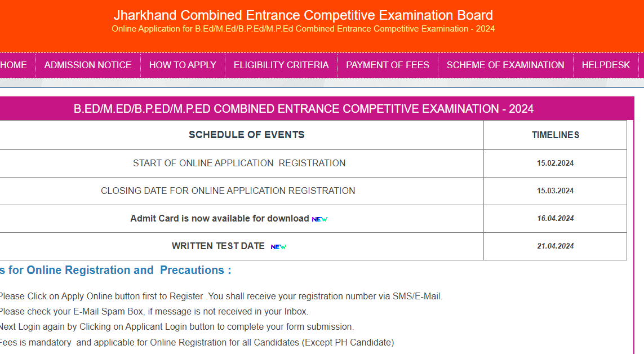Click the NEW badge beside Admit Card

point(319,219)
